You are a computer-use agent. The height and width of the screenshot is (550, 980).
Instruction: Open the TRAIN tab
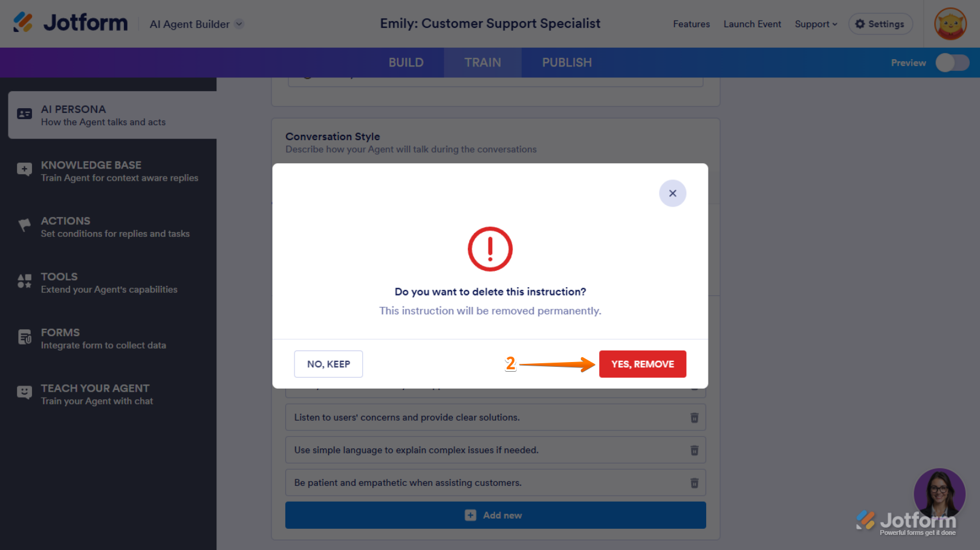tap(482, 63)
